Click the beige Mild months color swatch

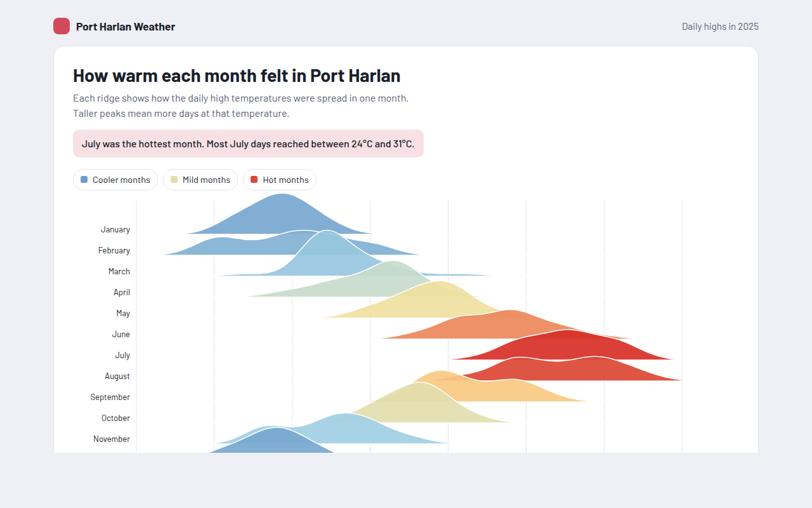pos(174,180)
